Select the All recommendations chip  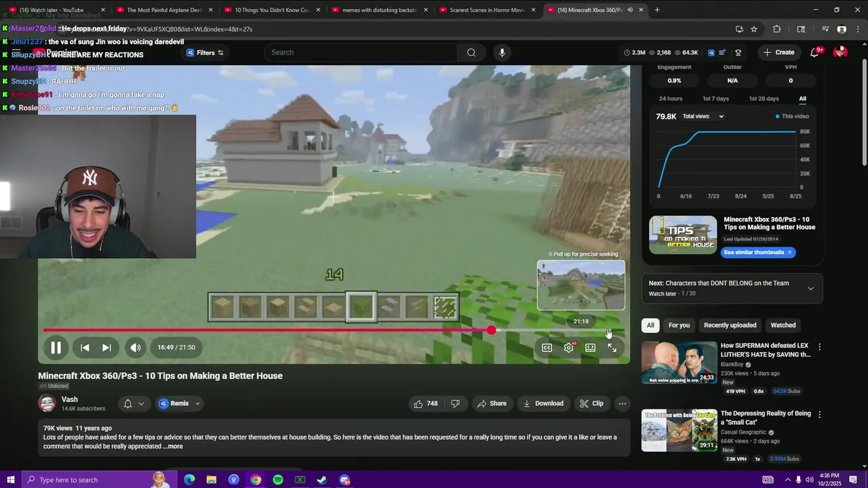(x=650, y=325)
